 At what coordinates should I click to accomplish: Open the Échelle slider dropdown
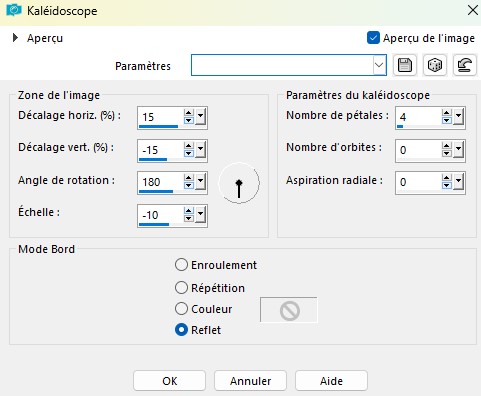click(200, 215)
